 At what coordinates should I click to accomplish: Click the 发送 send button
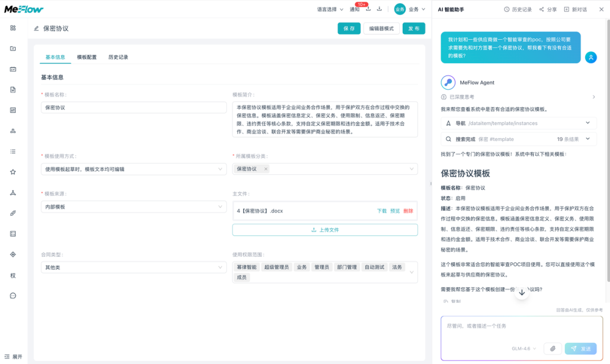[581, 348]
